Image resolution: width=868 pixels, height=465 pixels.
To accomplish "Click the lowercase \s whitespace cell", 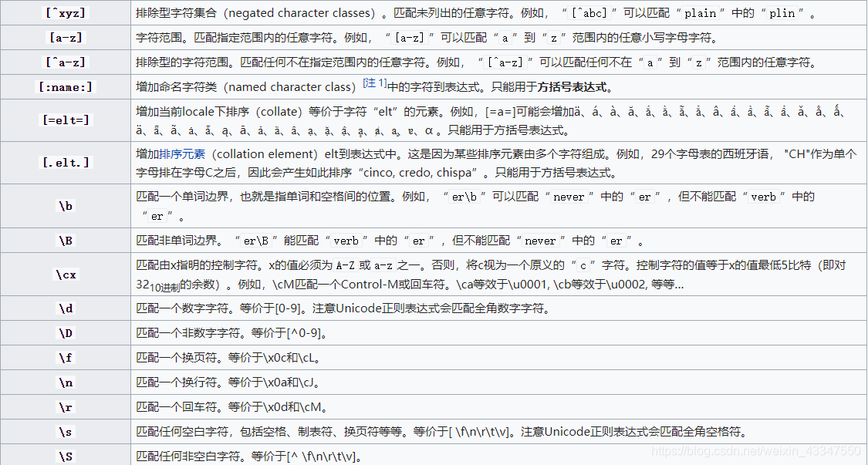I will [66, 432].
